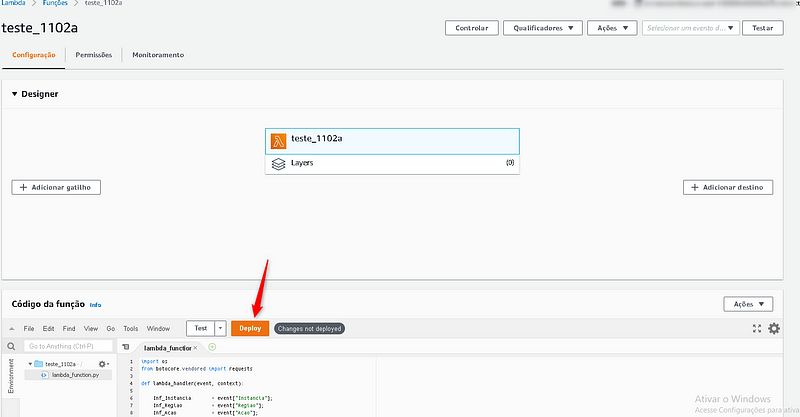Switch to the Permissões tab
This screenshot has height=417, width=800.
pos(93,55)
